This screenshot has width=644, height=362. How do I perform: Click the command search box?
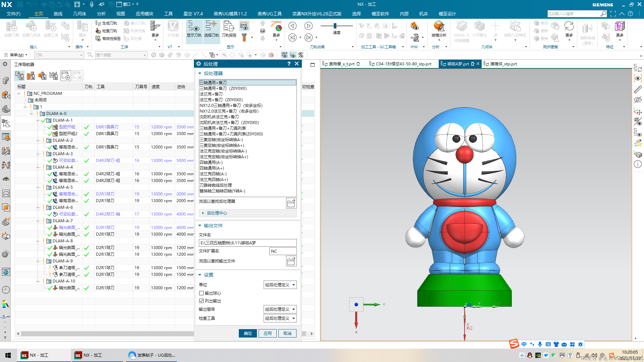coord(574,14)
